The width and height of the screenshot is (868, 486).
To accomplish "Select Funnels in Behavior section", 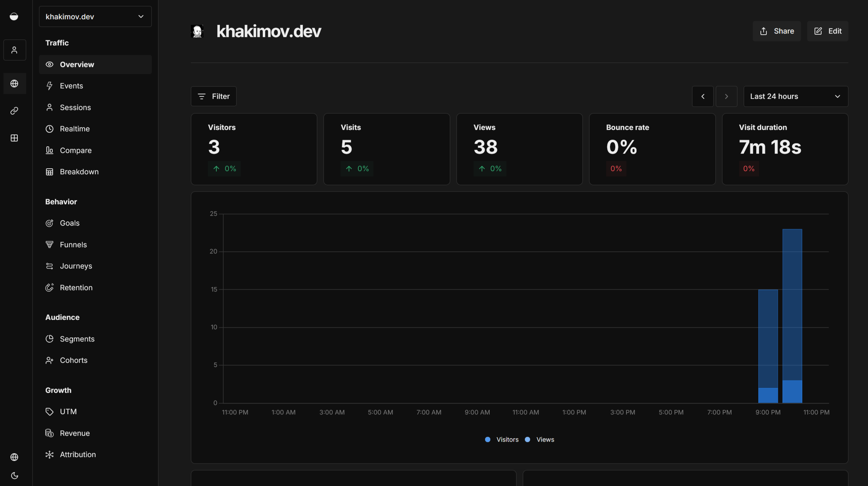I will [x=73, y=245].
